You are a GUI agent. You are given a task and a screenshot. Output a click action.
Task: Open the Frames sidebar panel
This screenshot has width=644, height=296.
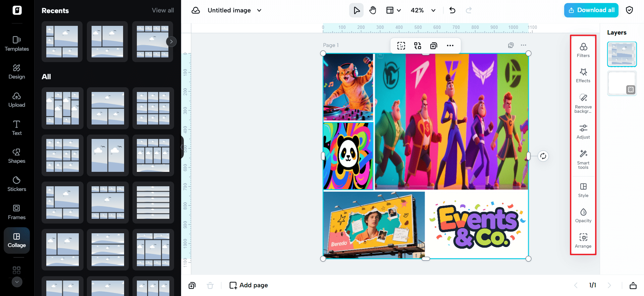coord(17,212)
